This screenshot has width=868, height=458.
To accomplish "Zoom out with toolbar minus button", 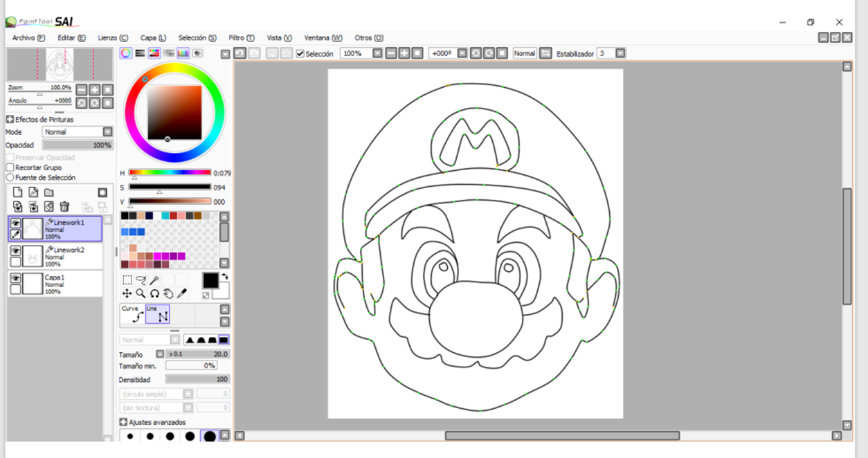I will pyautogui.click(x=391, y=53).
